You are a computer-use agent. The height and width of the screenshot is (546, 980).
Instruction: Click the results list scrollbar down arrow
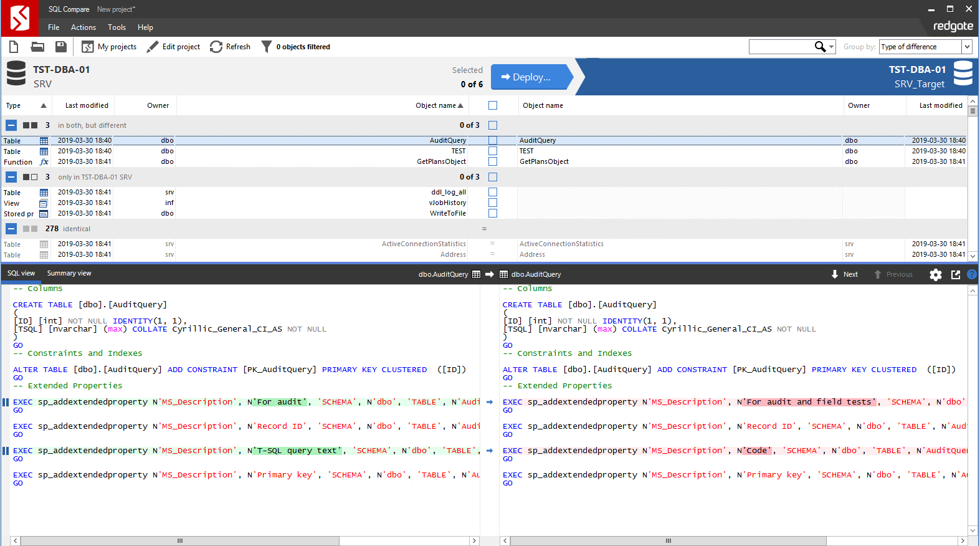[973, 256]
